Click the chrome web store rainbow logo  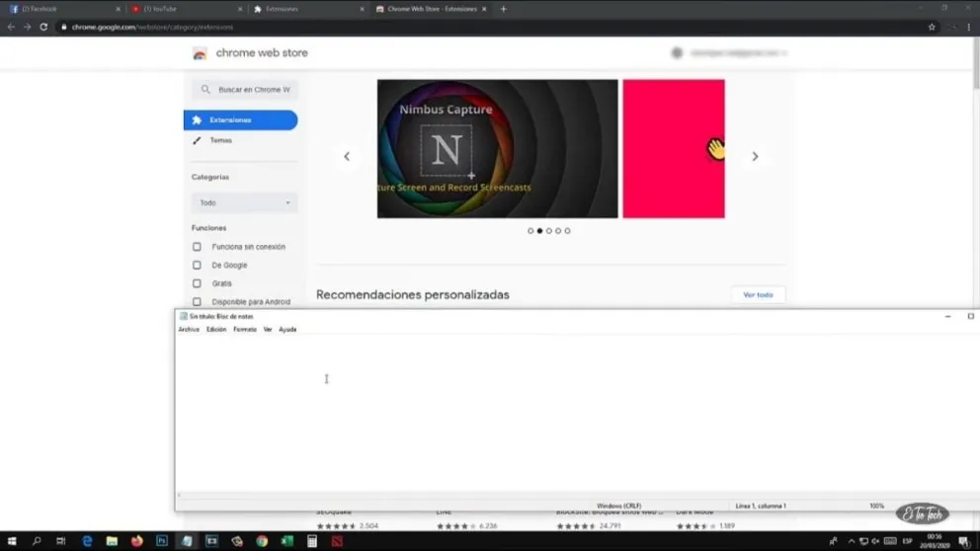(200, 53)
